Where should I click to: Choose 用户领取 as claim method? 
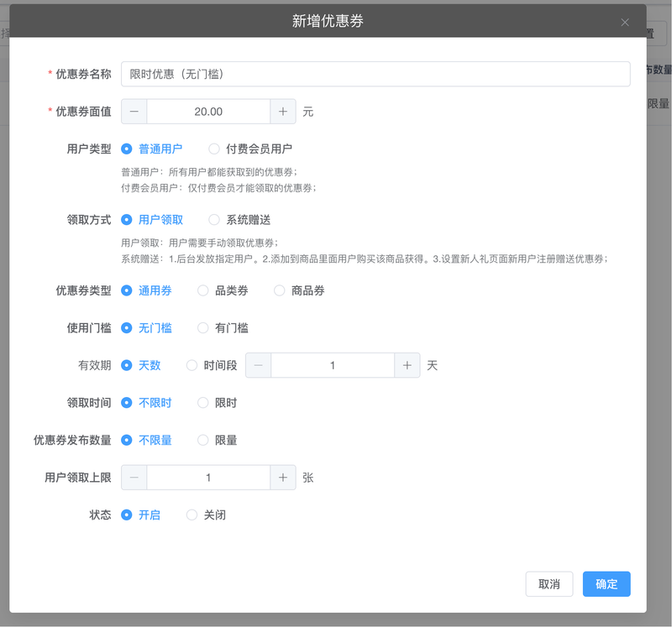coord(152,220)
